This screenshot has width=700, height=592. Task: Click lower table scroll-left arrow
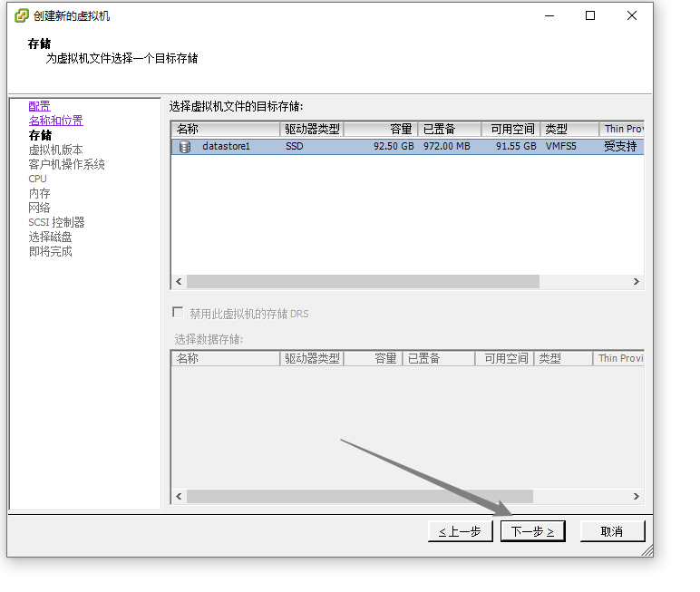pyautogui.click(x=179, y=497)
